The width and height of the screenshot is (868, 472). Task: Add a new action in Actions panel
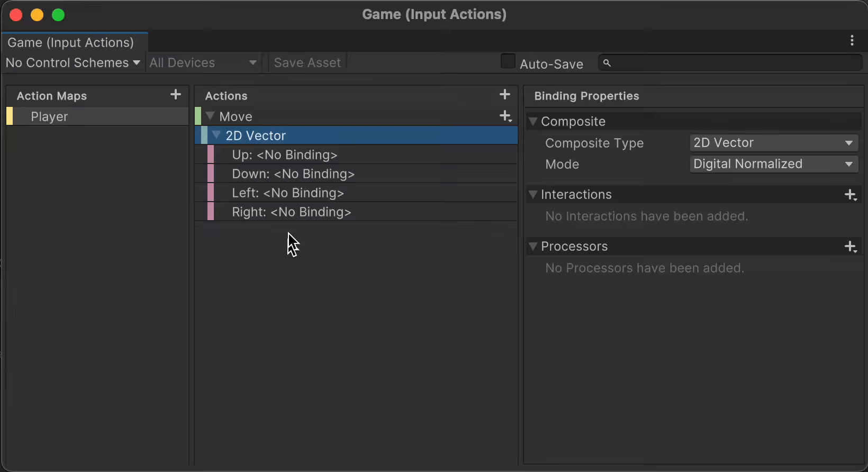click(505, 95)
